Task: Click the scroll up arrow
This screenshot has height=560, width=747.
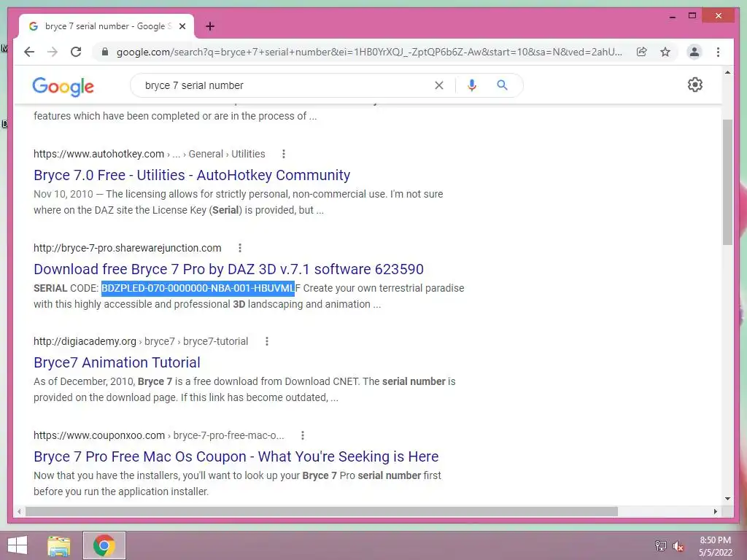Action: pos(727,72)
